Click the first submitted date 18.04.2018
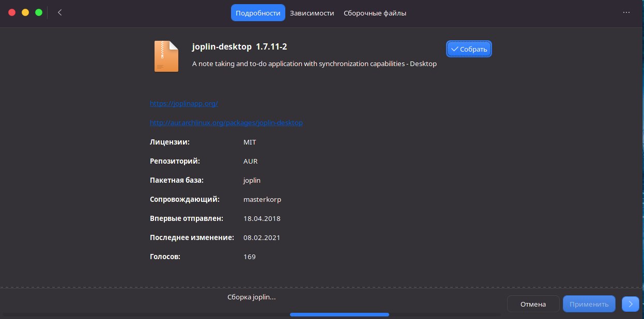 tap(262, 218)
